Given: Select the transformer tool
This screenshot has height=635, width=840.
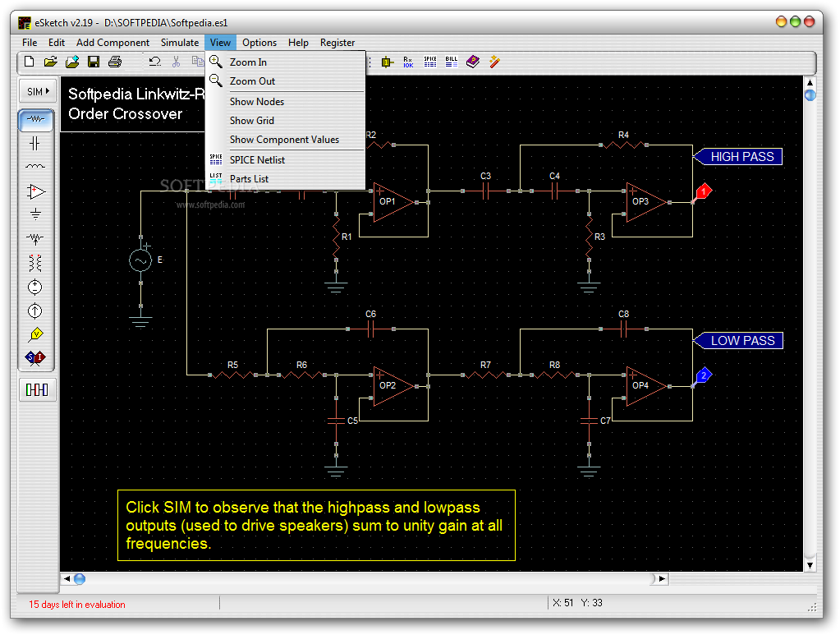Looking at the screenshot, I should [34, 263].
